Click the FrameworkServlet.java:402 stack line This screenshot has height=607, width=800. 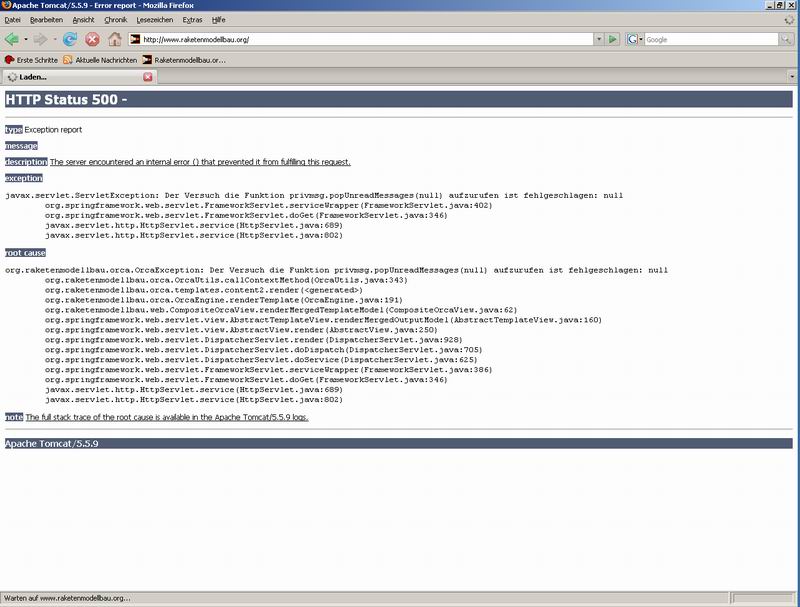268,206
